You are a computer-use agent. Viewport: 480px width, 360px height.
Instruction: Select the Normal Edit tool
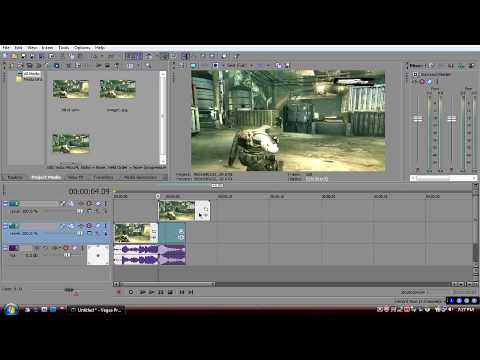pos(186,56)
